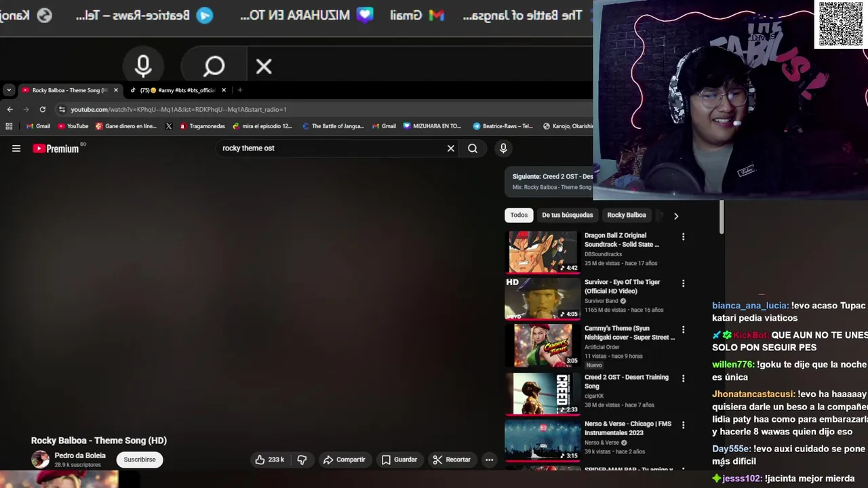Open the Chrome apps grid in the bookmarks bar

pos(9,126)
